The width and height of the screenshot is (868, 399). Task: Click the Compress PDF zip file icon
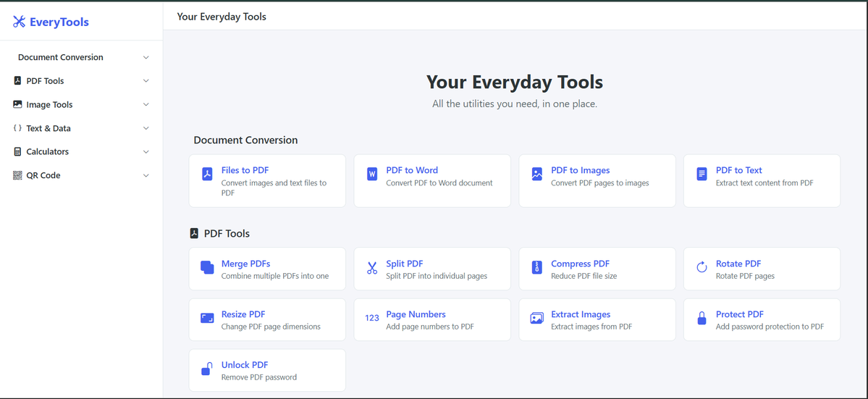click(x=536, y=268)
